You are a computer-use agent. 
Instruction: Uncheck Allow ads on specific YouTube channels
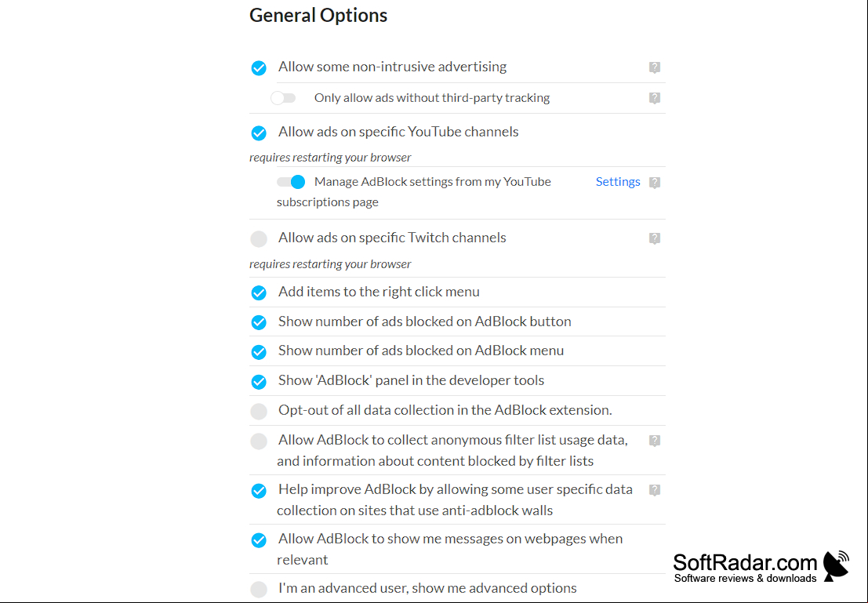[259, 133]
